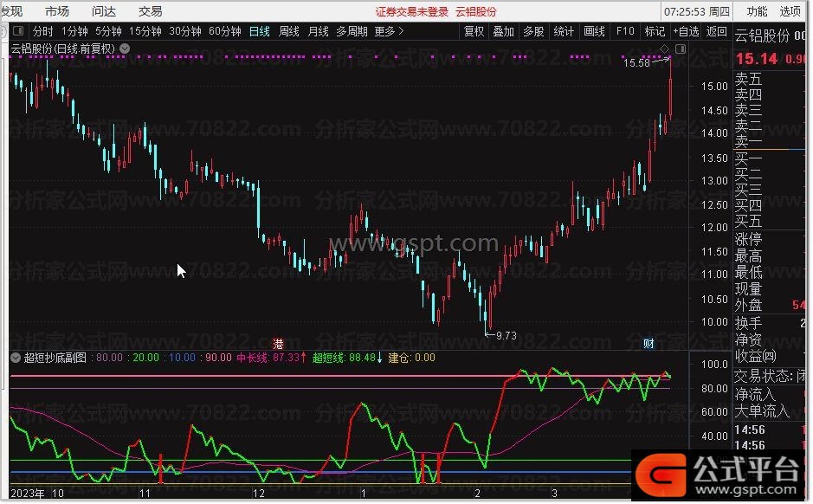Open the 发现 menu
Screen dimensions: 813x504
point(11,11)
